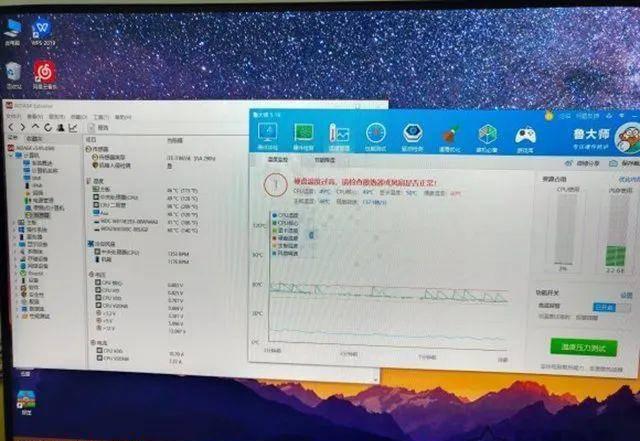
Task: Toggle 硬盘温度 legend entry in chart
Action: 285,238
